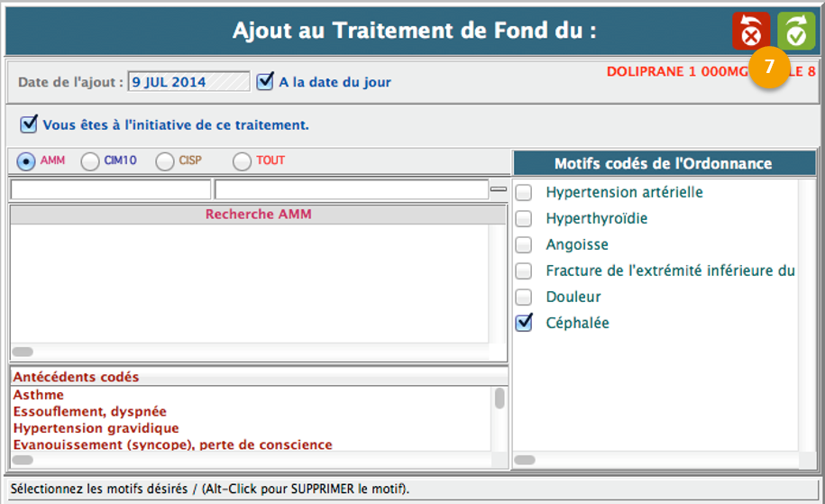825x504 pixels.
Task: Click the small minus button beside search fields
Action: [x=499, y=189]
